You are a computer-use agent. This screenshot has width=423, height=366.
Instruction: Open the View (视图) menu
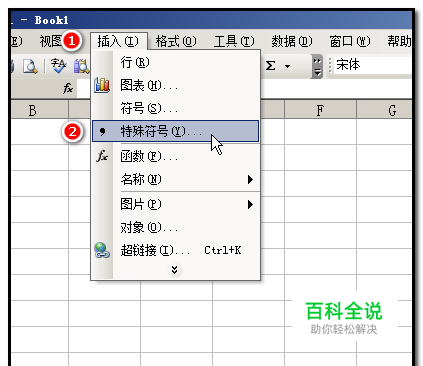point(51,42)
